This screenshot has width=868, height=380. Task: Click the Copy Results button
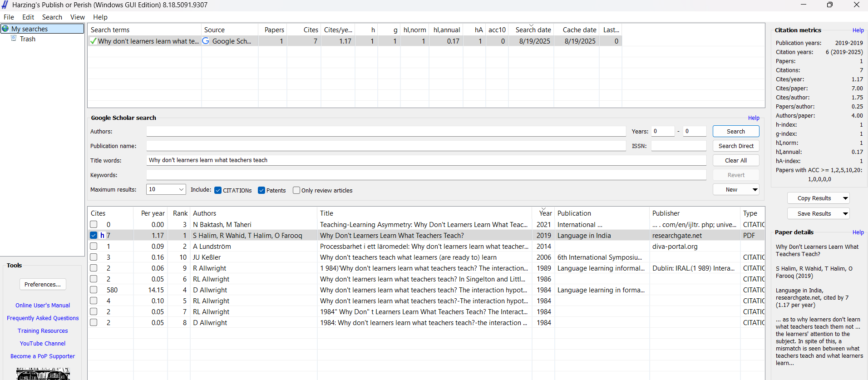814,198
